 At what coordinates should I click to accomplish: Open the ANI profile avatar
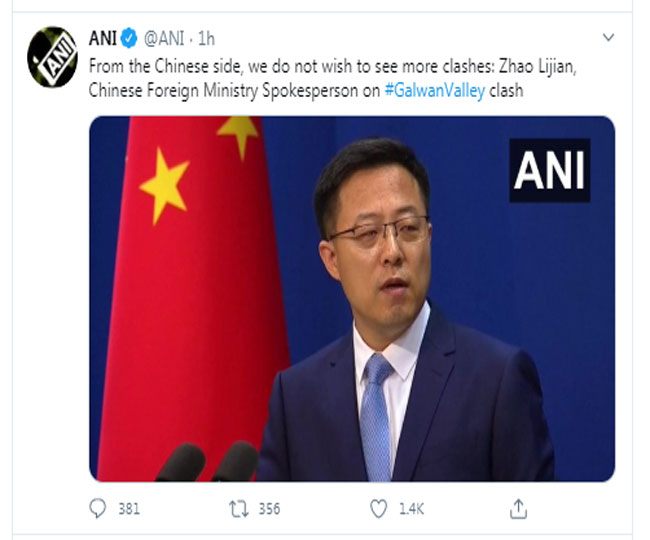(x=52, y=57)
